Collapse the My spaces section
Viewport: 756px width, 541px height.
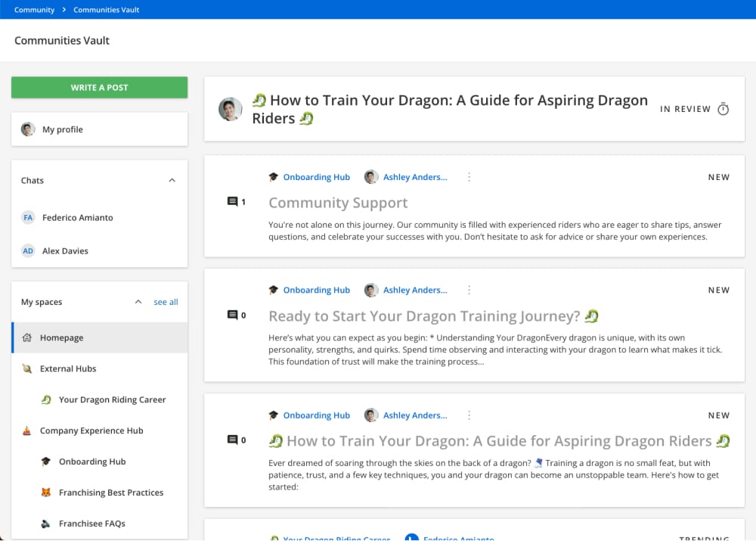click(138, 302)
